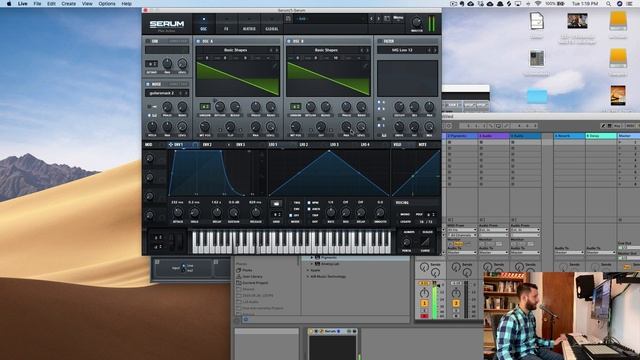Toggle the OSC B enable switch

(289, 41)
